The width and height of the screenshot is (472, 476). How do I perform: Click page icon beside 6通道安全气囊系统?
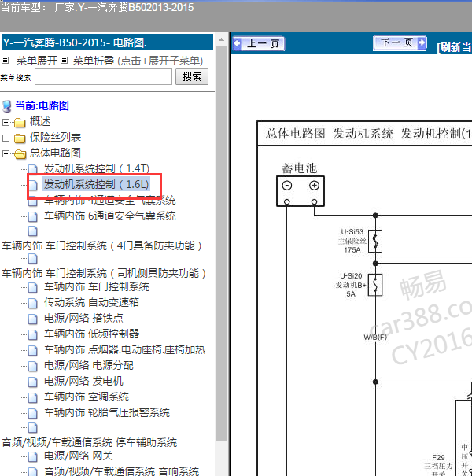[x=33, y=216]
